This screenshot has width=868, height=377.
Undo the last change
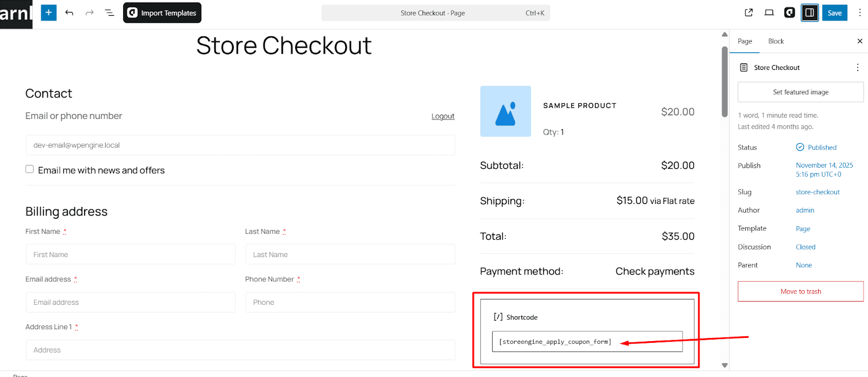69,12
